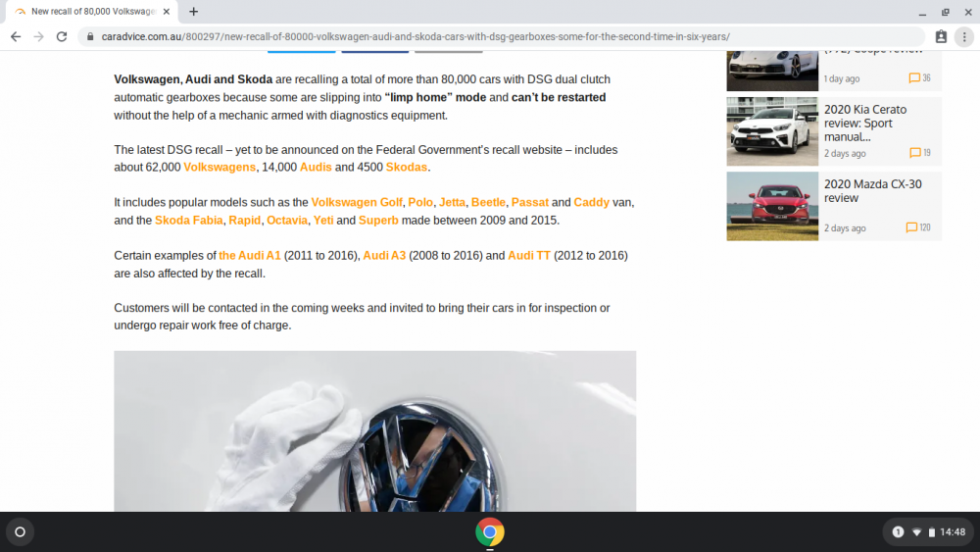Restore the browser window size
Screen dimensions: 980x552
click(946, 12)
